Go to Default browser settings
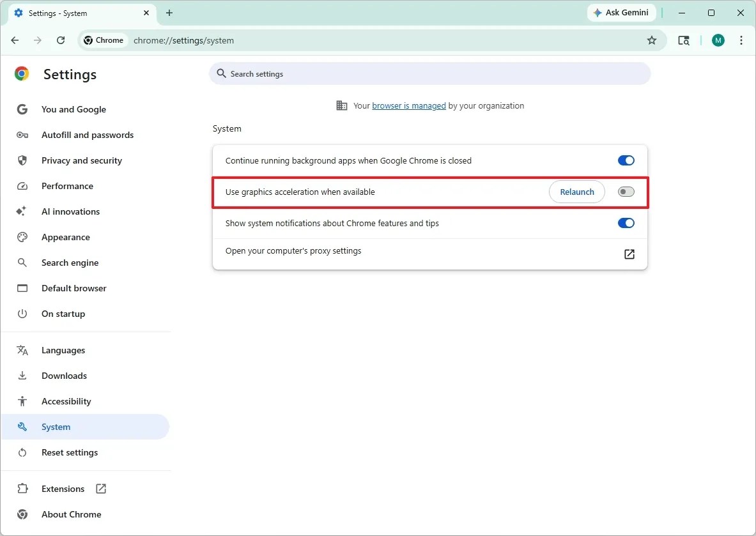756x536 pixels. point(73,288)
